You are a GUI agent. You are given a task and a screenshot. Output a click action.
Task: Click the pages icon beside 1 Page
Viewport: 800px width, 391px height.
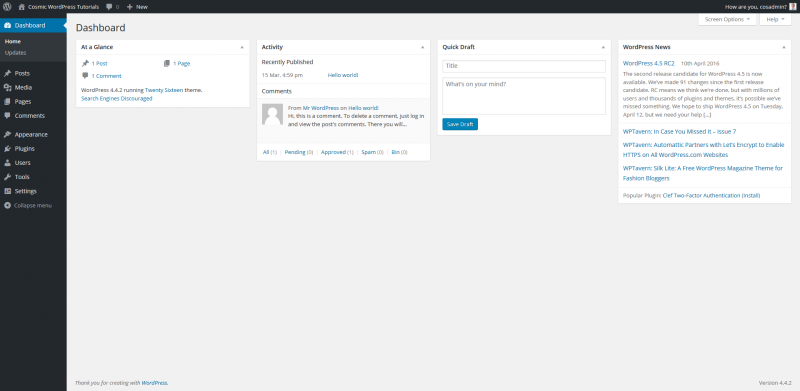point(167,64)
